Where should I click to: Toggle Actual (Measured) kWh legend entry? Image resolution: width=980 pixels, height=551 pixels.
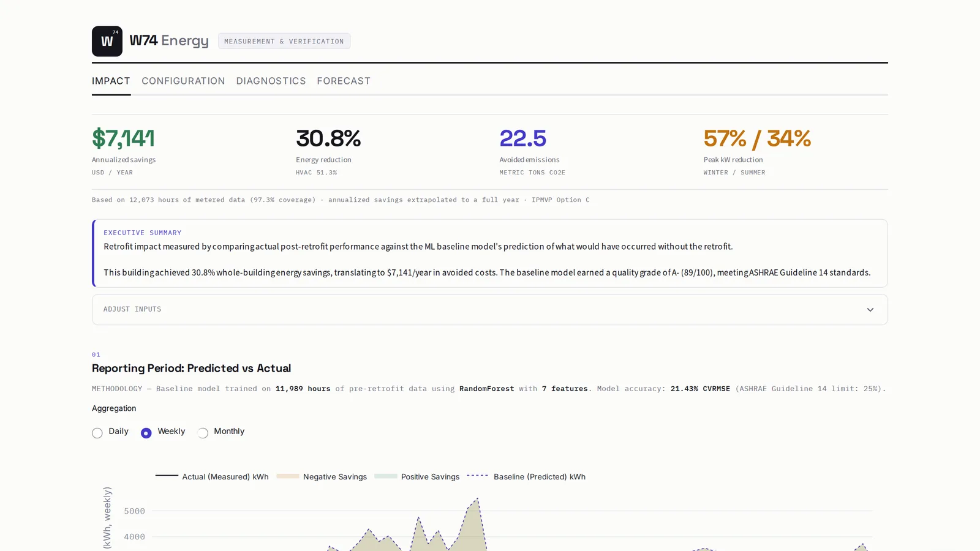212,476
